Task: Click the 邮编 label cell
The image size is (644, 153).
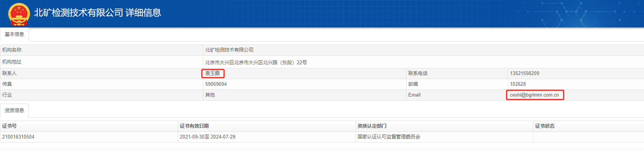Action: 457,84
